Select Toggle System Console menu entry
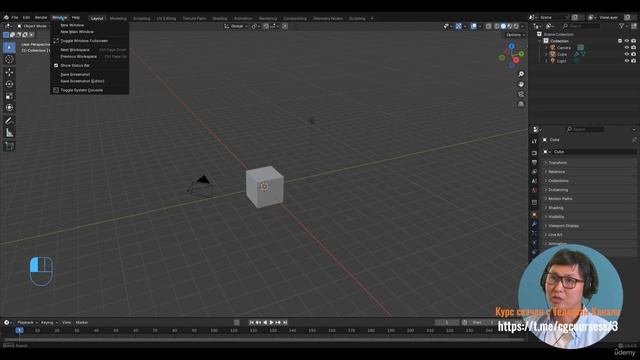This screenshot has height=360, width=640. pos(82,90)
